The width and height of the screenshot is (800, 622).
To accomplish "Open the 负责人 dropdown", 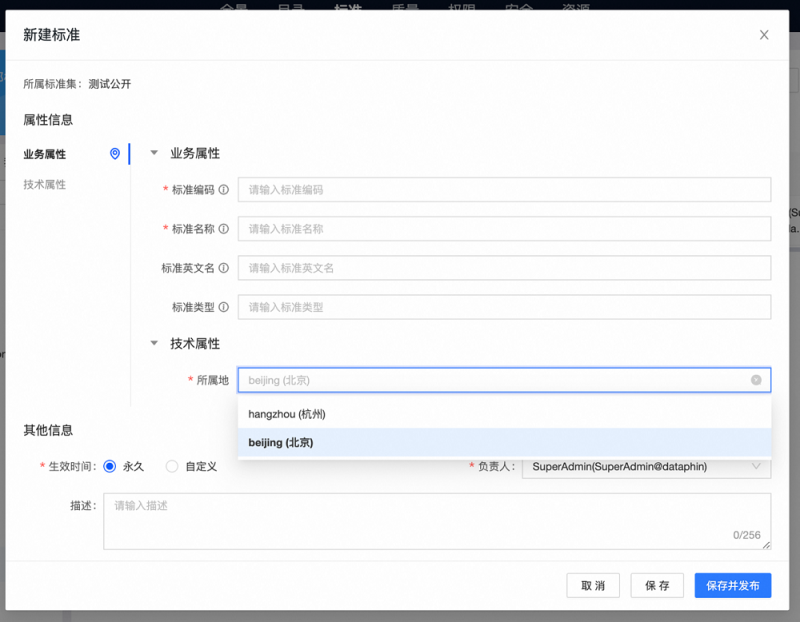I will [646, 466].
